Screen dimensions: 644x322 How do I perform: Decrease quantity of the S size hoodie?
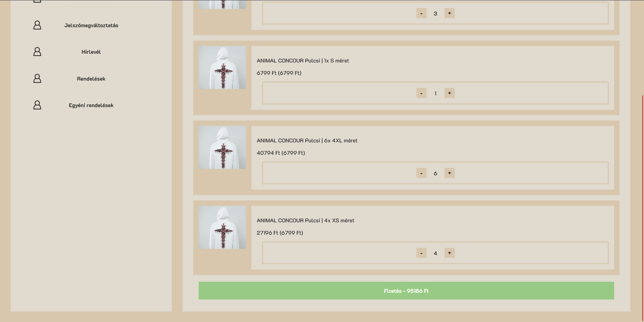pyautogui.click(x=421, y=93)
